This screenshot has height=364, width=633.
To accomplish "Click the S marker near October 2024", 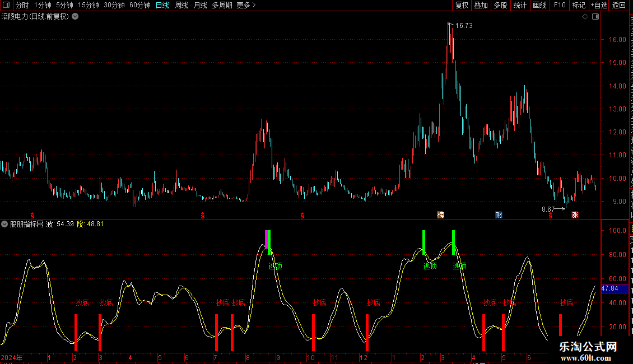I will click(302, 216).
